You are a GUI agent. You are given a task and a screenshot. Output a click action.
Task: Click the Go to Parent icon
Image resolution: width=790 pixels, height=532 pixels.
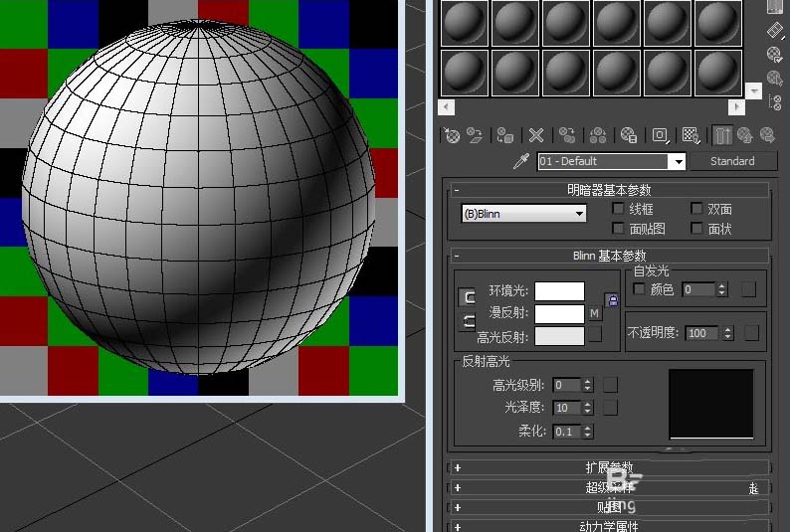[744, 135]
